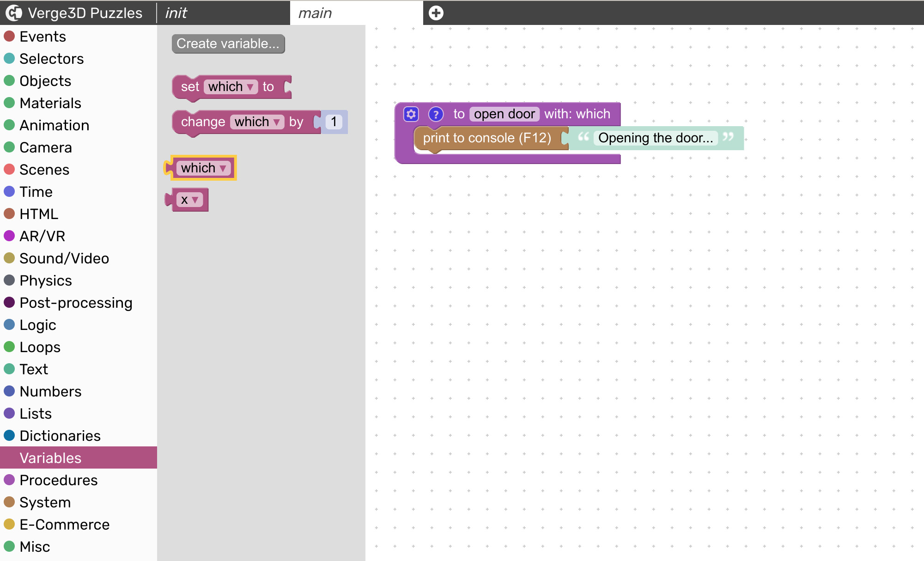The height and width of the screenshot is (561, 924).
Task: Click the Create variable button
Action: [228, 43]
